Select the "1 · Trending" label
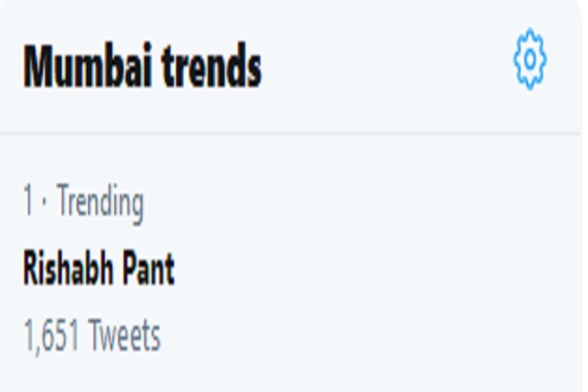 83,202
